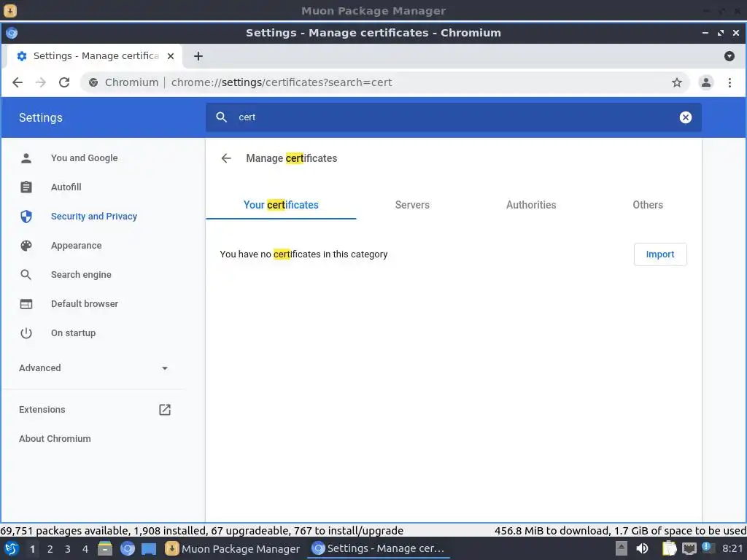Click the browser forward arrow

41,82
